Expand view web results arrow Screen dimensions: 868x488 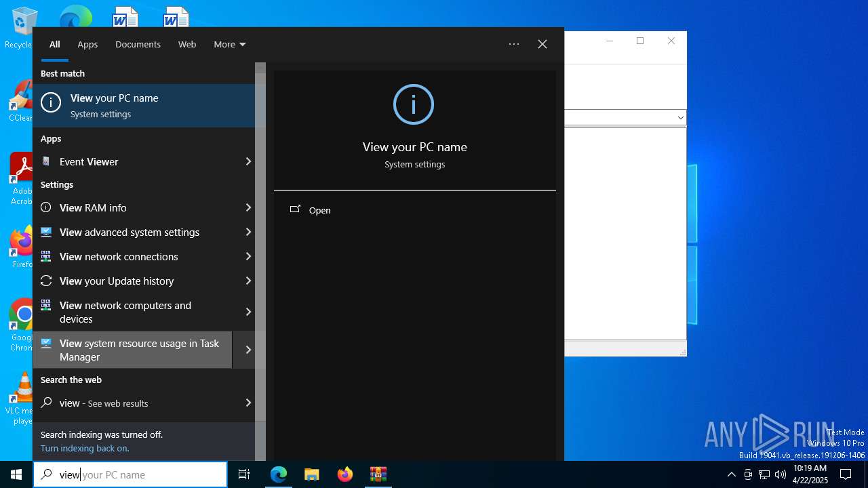(x=248, y=403)
